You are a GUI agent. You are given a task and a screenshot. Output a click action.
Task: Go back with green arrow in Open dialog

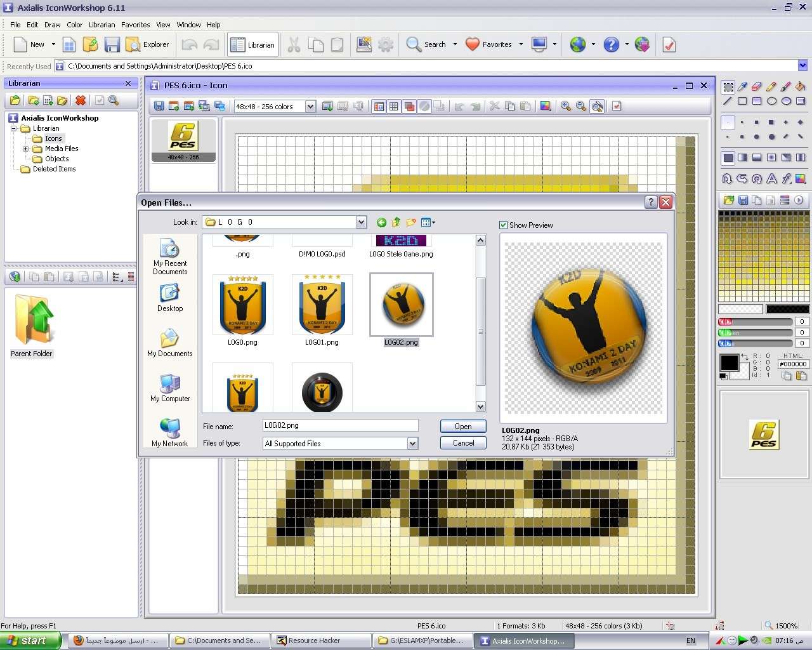381,222
